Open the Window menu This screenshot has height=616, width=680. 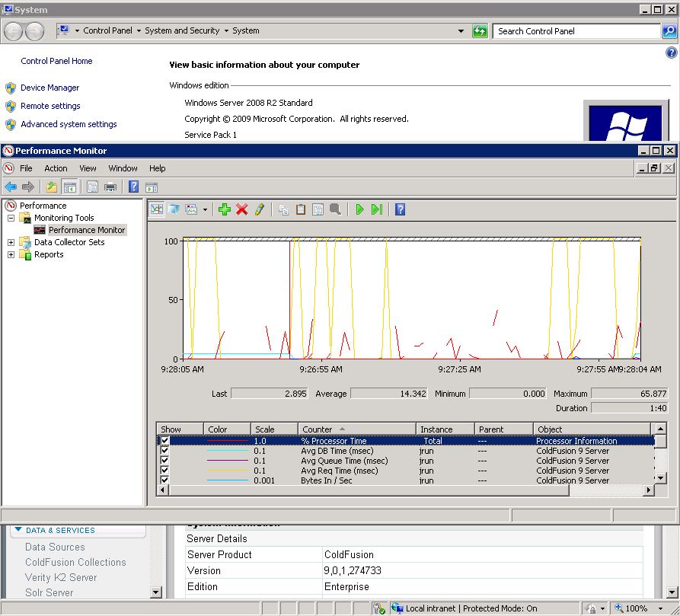[x=123, y=168]
